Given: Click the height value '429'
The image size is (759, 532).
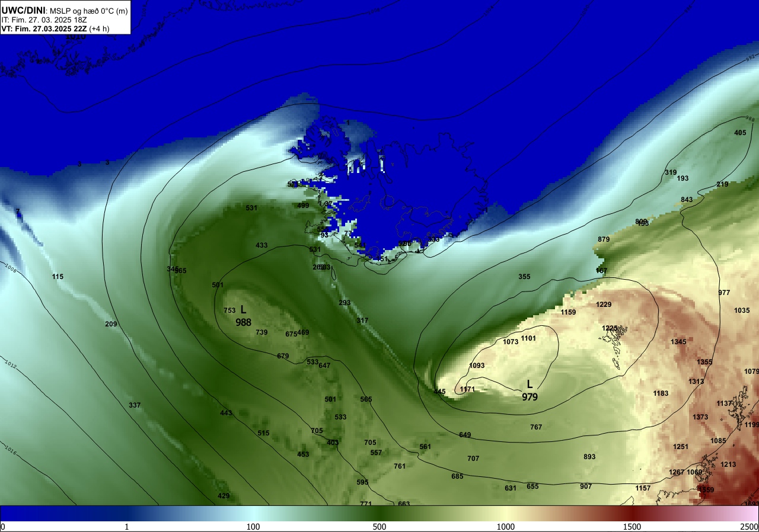Looking at the screenshot, I should (x=224, y=496).
